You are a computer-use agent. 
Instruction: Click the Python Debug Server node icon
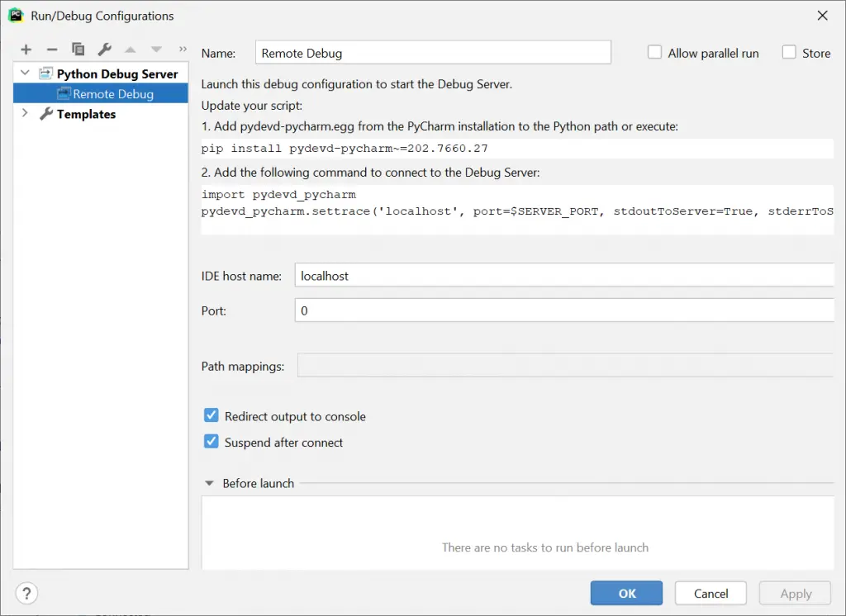(x=46, y=73)
